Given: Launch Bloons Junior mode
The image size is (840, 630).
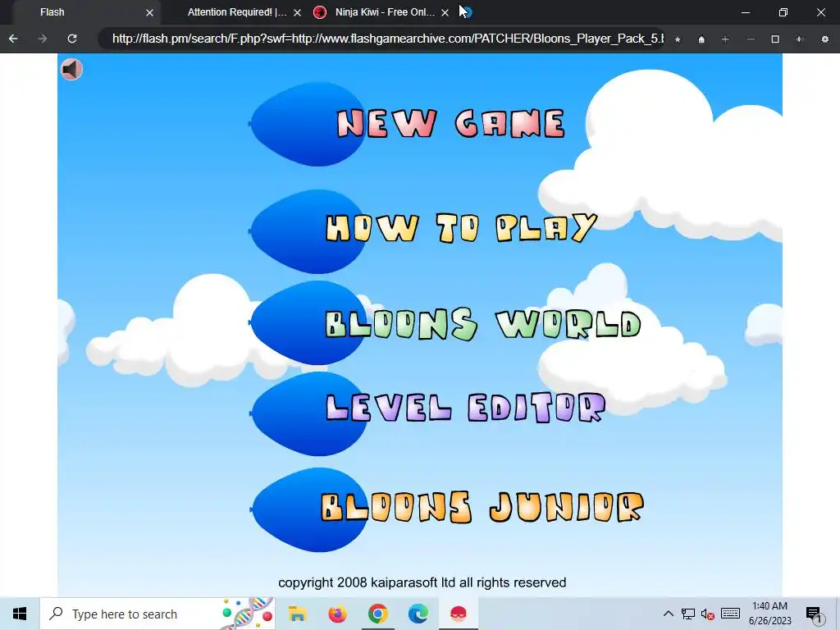Looking at the screenshot, I should 482,507.
